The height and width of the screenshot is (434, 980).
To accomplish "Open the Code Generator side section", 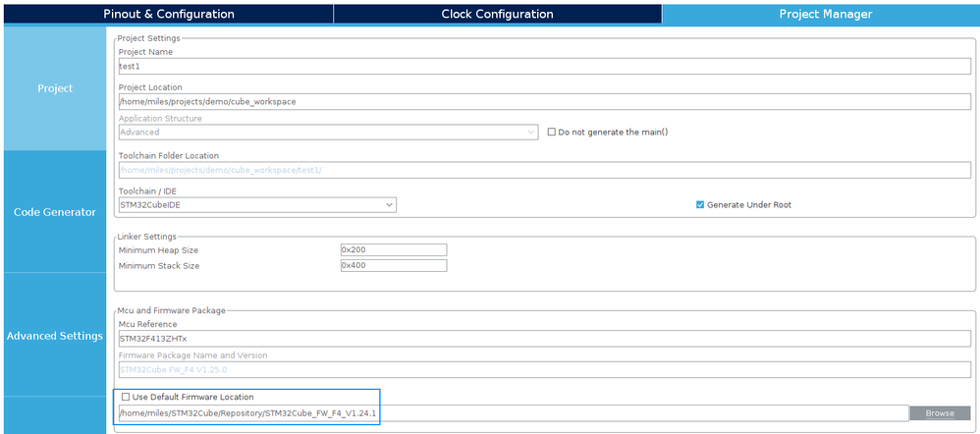I will point(55,212).
